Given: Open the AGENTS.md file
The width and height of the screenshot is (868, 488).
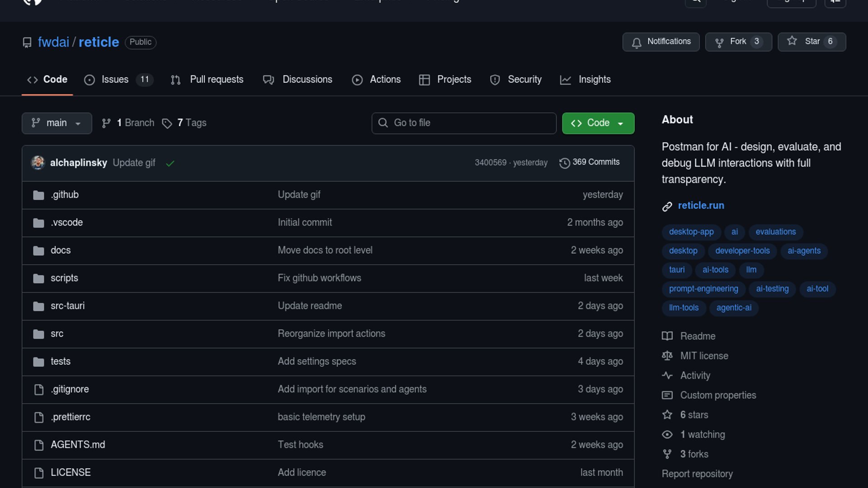Looking at the screenshot, I should tap(77, 445).
